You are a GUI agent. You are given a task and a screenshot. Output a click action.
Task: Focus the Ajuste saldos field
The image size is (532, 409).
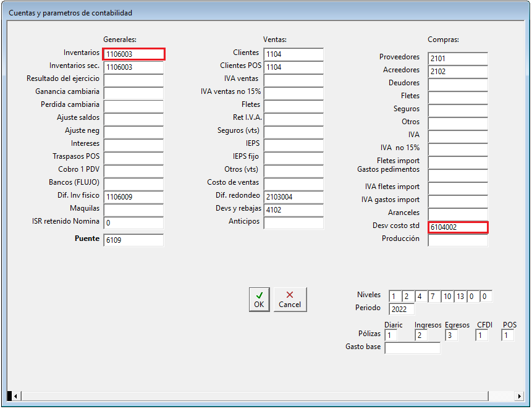133,119
